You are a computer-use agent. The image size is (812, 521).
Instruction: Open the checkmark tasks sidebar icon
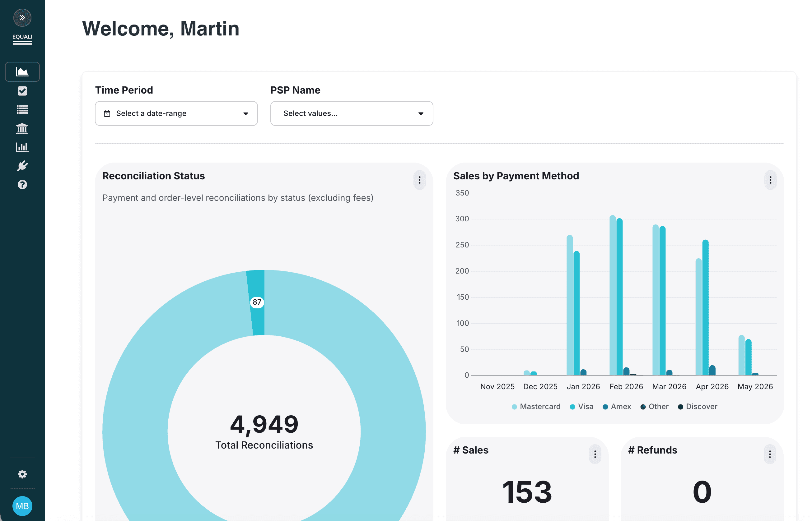pos(22,91)
